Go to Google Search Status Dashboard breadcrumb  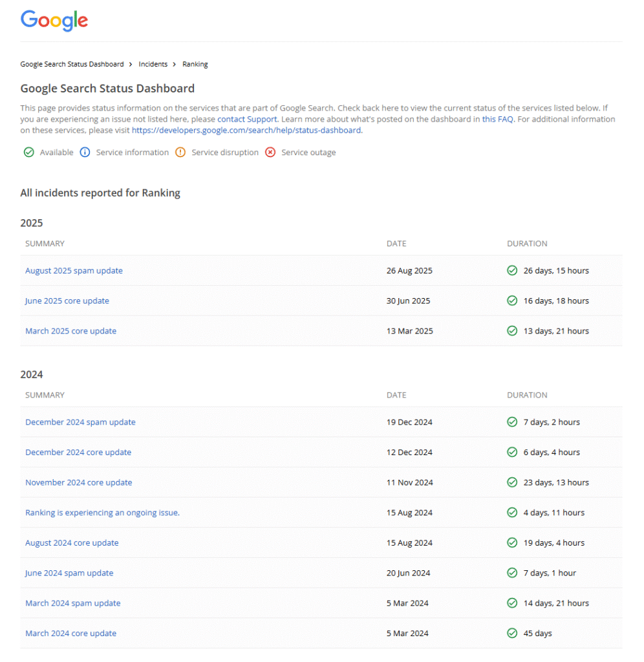[x=72, y=64]
